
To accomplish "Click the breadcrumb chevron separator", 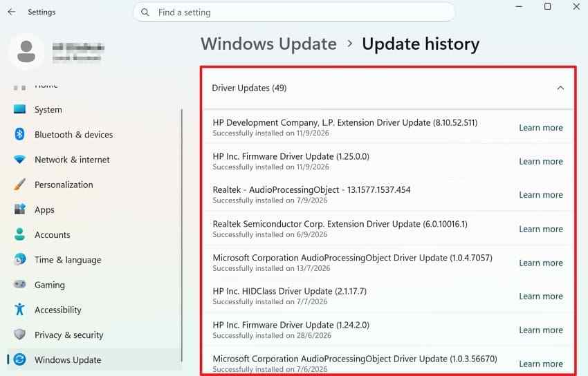I will click(x=349, y=44).
